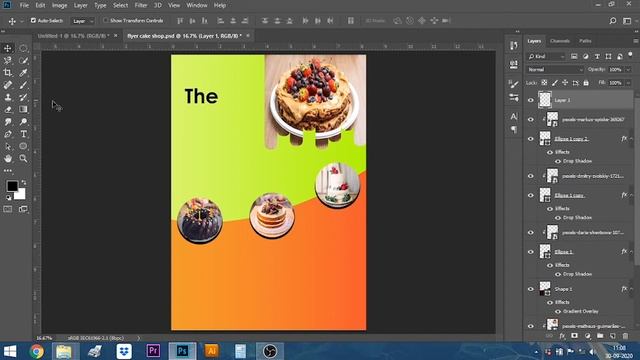This screenshot has height=360, width=640.
Task: Click the black foreground color swatch
Action: coord(12,186)
